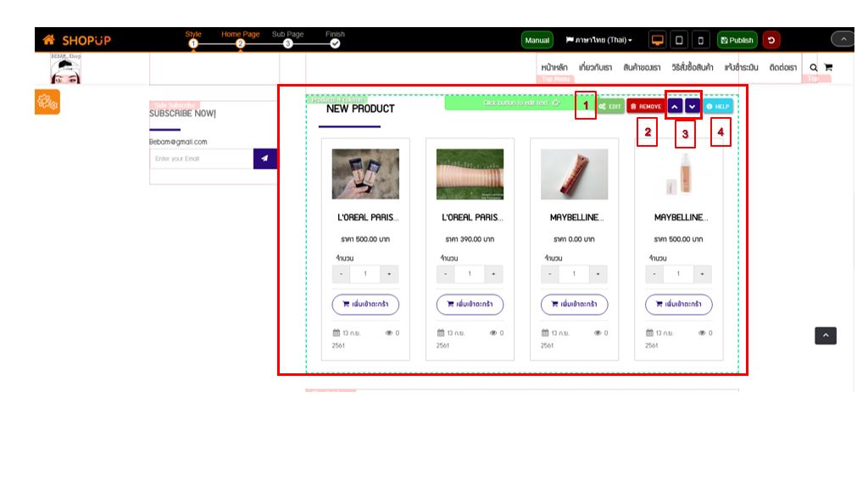
Task: Click the REMOVE section button
Action: pyautogui.click(x=645, y=106)
